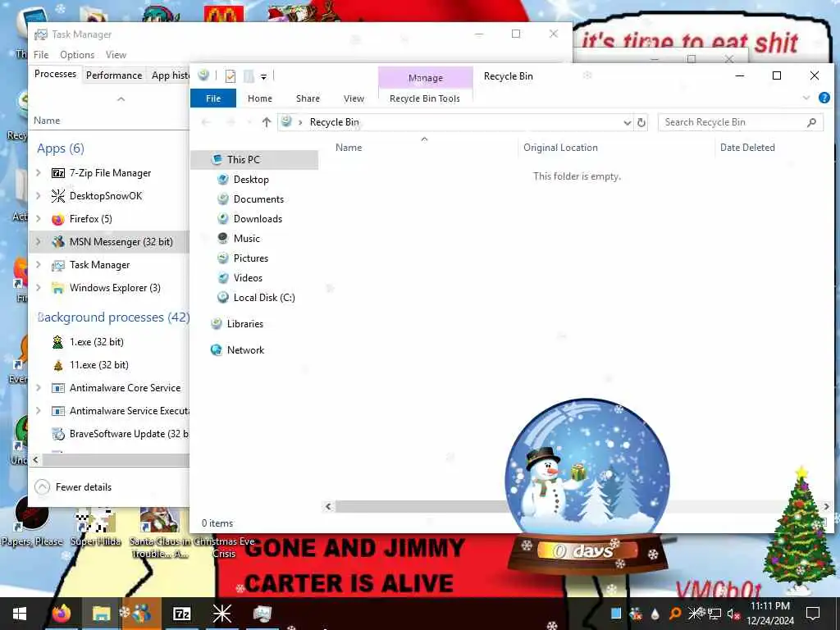
Task: Click the network icon in the system tray
Action: (x=714, y=614)
